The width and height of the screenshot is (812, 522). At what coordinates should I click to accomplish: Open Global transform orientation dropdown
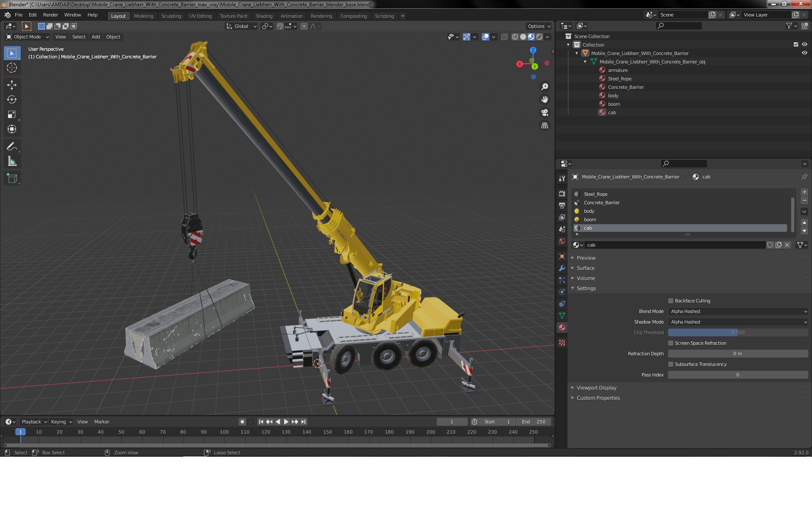coord(241,26)
